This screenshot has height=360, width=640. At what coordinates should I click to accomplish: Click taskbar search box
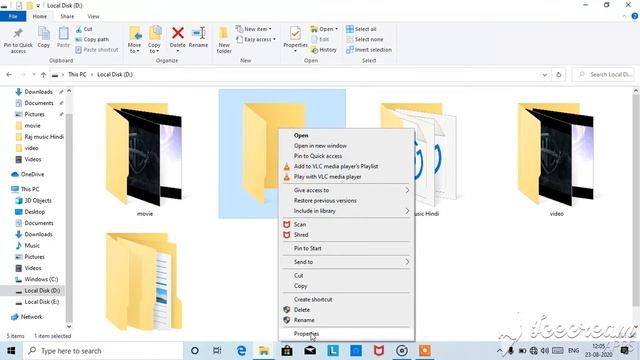(103, 351)
